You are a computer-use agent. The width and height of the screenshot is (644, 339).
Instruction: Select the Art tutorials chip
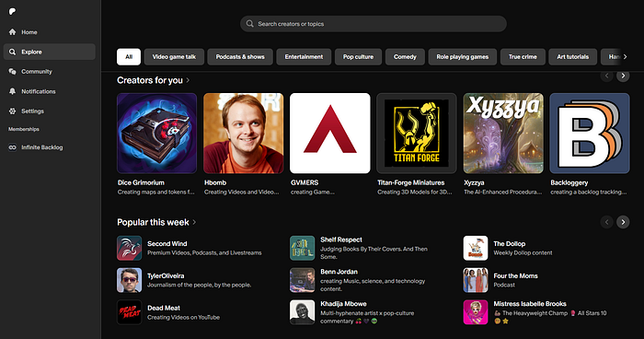point(573,57)
